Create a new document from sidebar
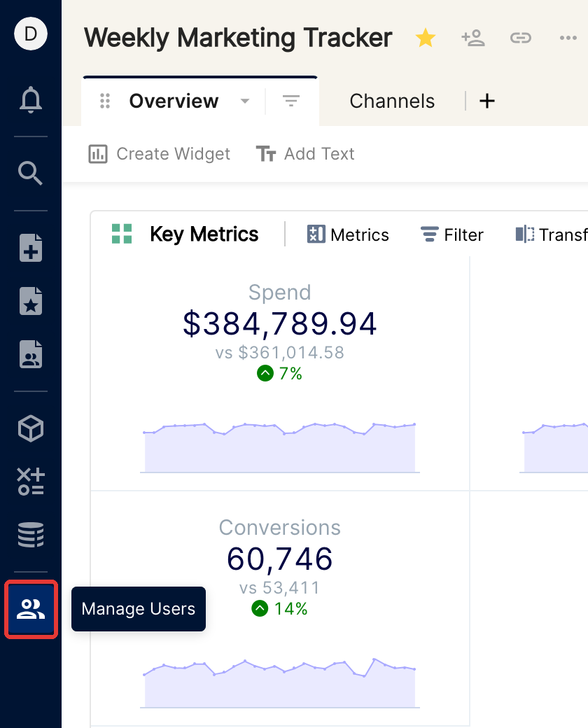588x728 pixels. pos(31,248)
